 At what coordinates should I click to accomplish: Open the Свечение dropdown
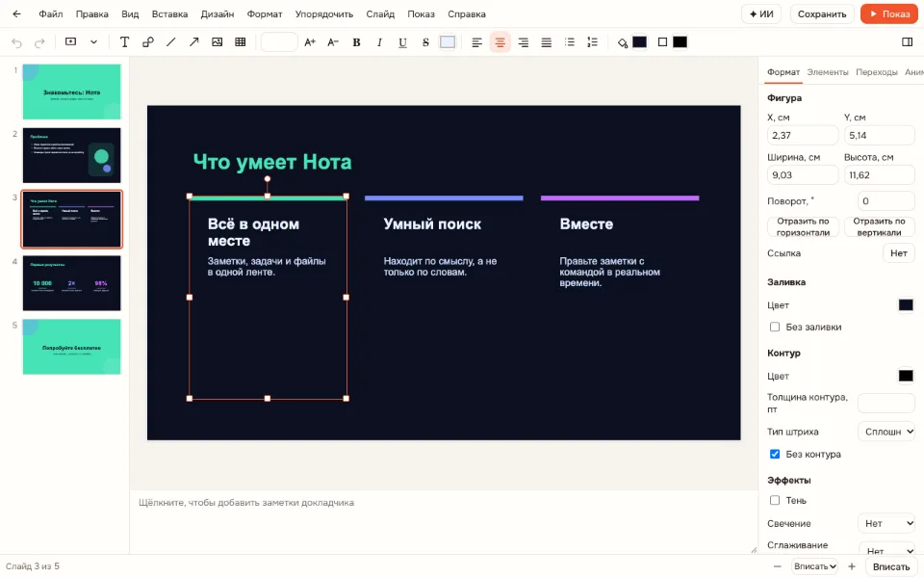(886, 524)
